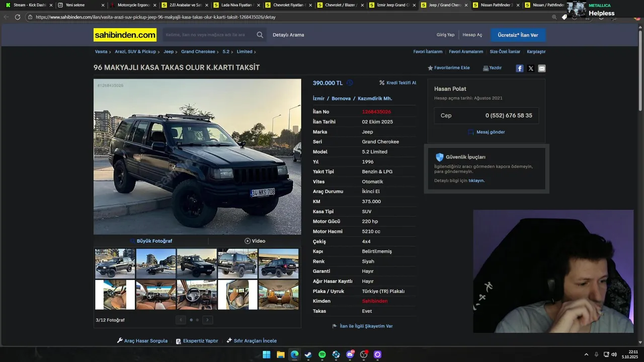The height and width of the screenshot is (362, 644).
Task: Click the Kazımdirik Mh. location link
Action: [375, 99]
